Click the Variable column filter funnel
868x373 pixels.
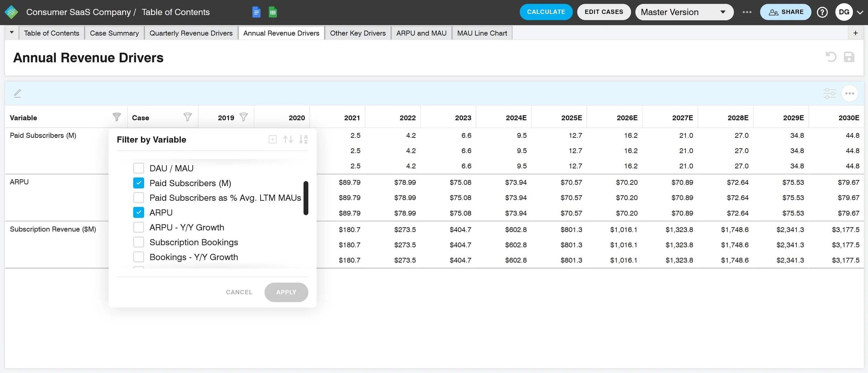pyautogui.click(x=117, y=117)
